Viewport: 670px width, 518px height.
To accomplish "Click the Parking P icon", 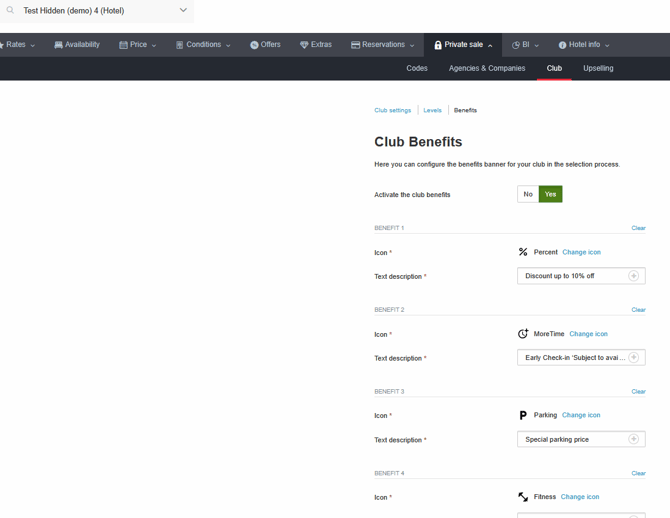I will pyautogui.click(x=523, y=415).
